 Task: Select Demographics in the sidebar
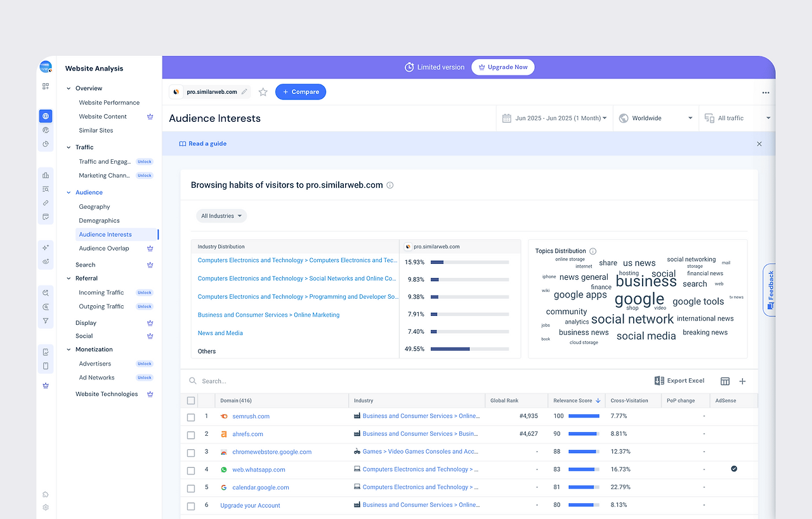click(x=99, y=221)
